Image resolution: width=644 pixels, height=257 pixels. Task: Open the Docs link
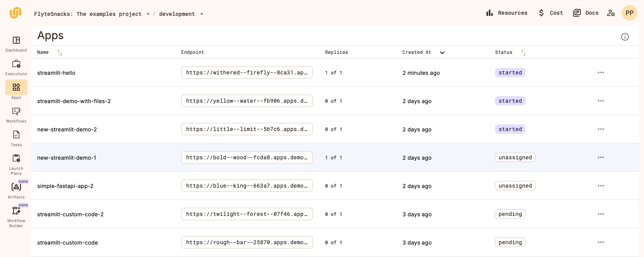click(586, 13)
